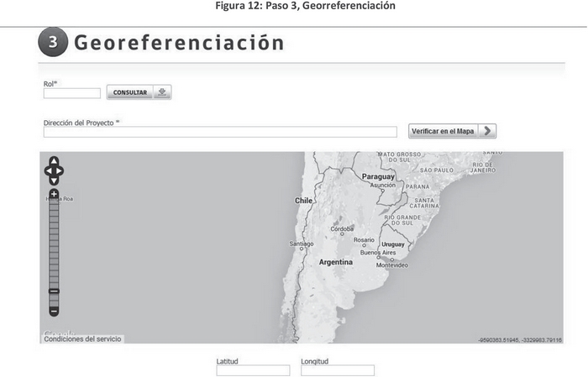Click the arrow icon beside Verificar en el Mapa
This screenshot has width=588, height=377.
[x=488, y=131]
